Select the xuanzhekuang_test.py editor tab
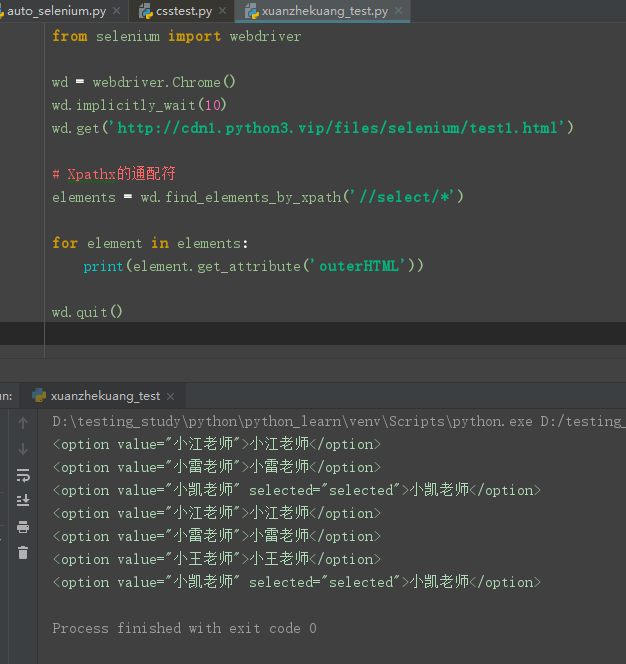The image size is (626, 664). 324,11
